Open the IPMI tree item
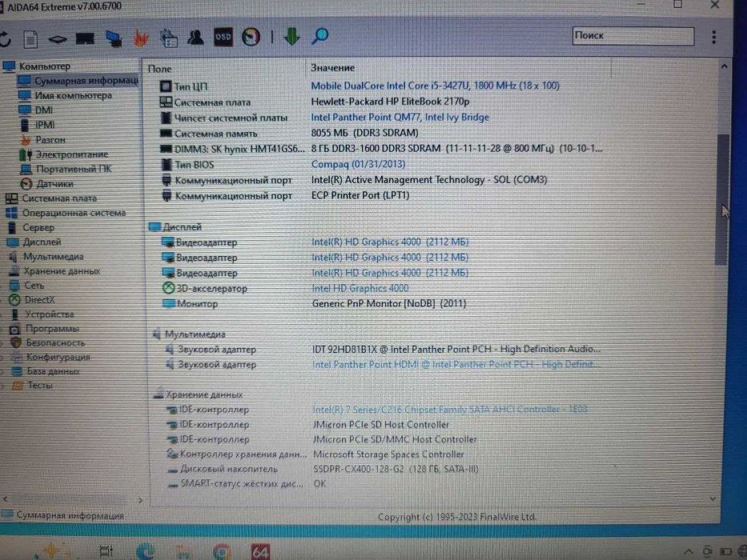This screenshot has height=560, width=747. point(45,125)
